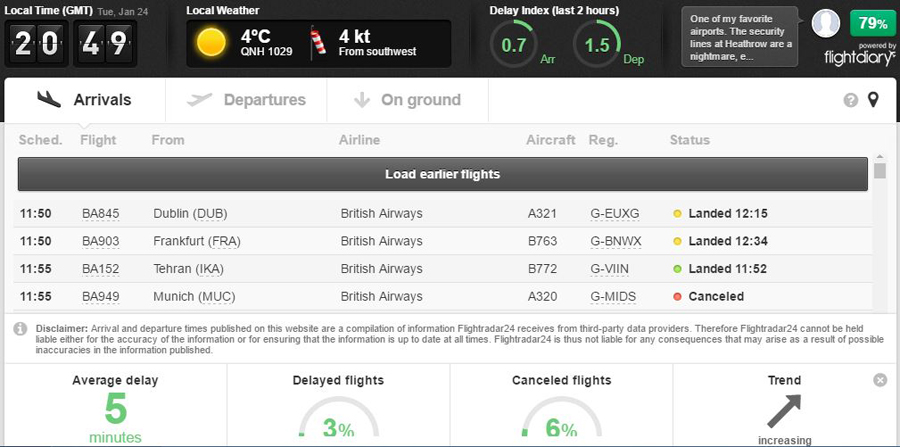Viewport: 900px width, 447px height.
Task: Open flight BA949 link
Action: pos(100,297)
